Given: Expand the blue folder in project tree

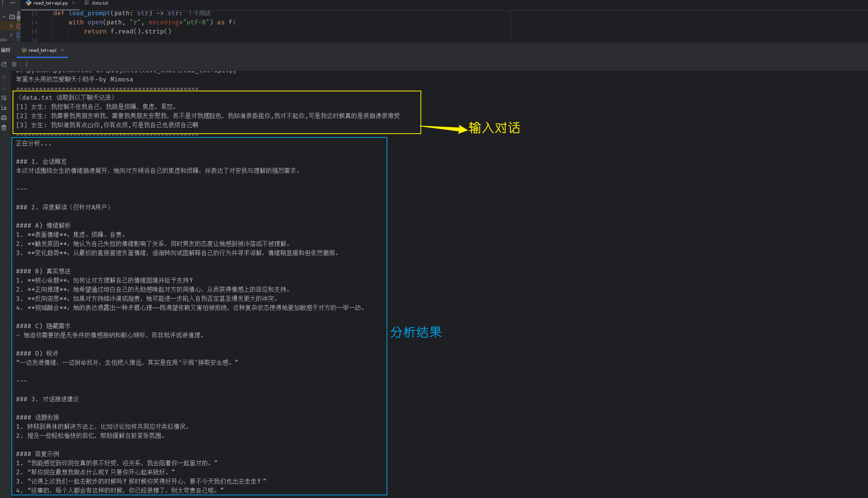Looking at the screenshot, I should click(11, 35).
